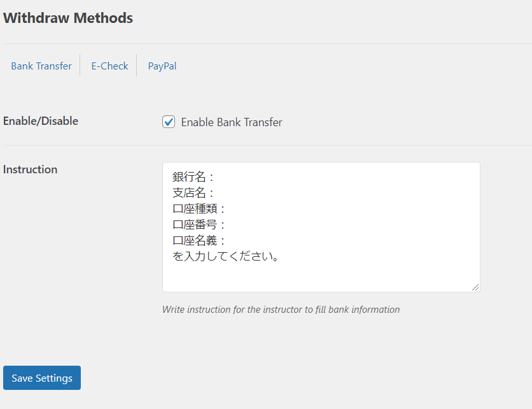Place cursor on the 口座番号 line
Screen dimensions: 532x409
(199, 225)
